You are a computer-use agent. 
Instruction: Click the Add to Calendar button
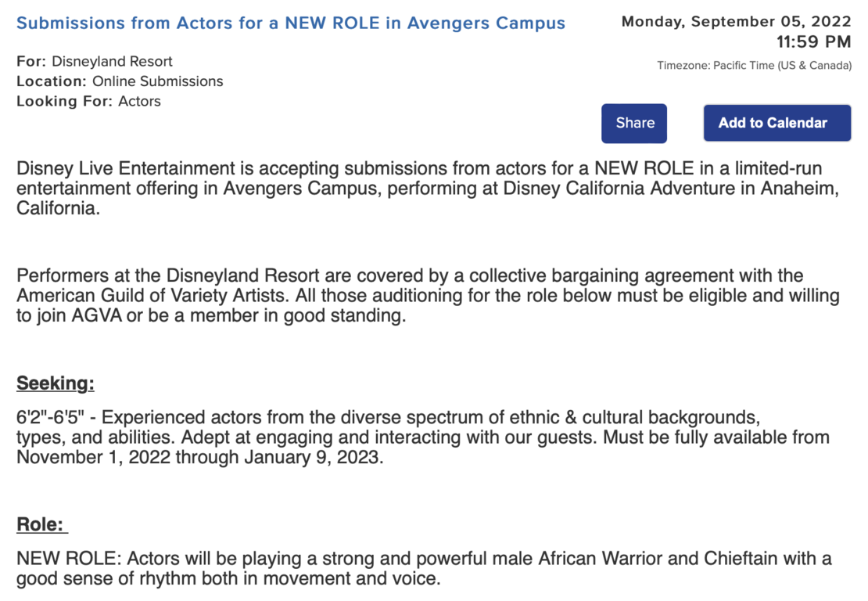pyautogui.click(x=777, y=123)
